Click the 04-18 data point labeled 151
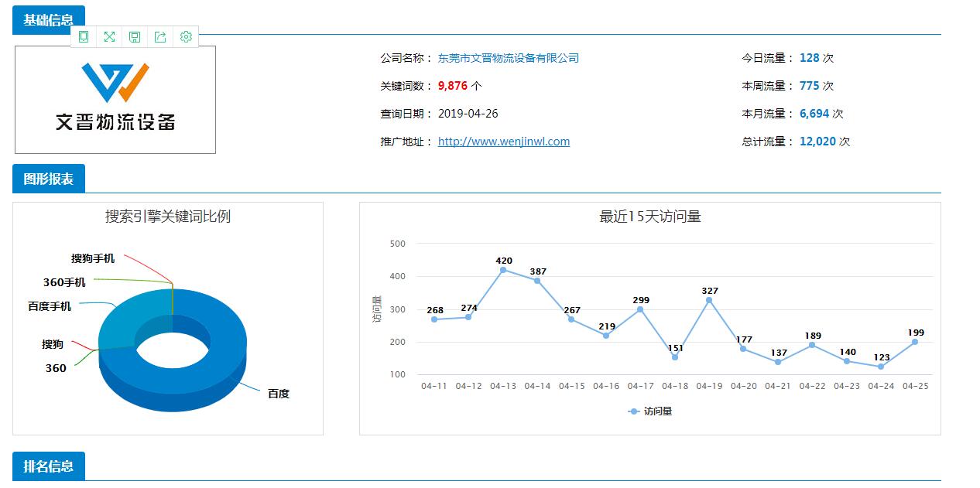The height and width of the screenshot is (488, 980). point(675,357)
